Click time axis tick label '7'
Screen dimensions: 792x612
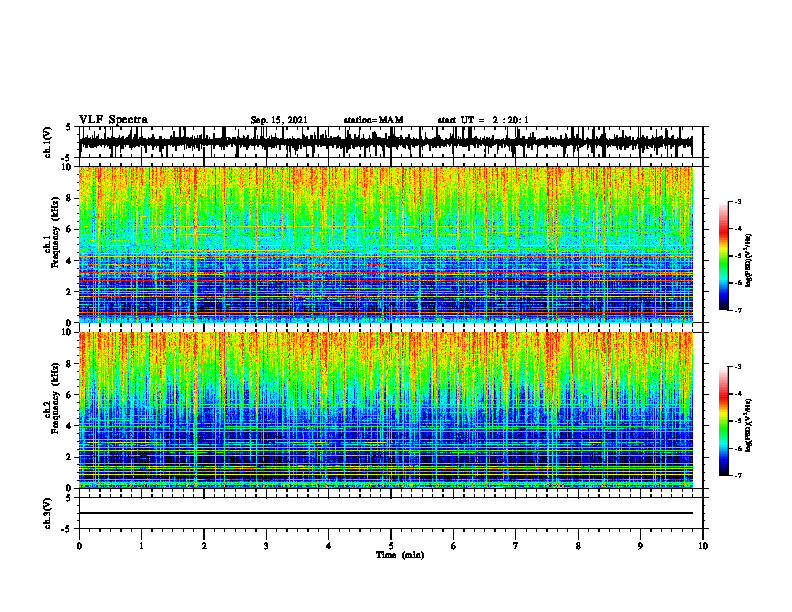pyautogui.click(x=516, y=546)
